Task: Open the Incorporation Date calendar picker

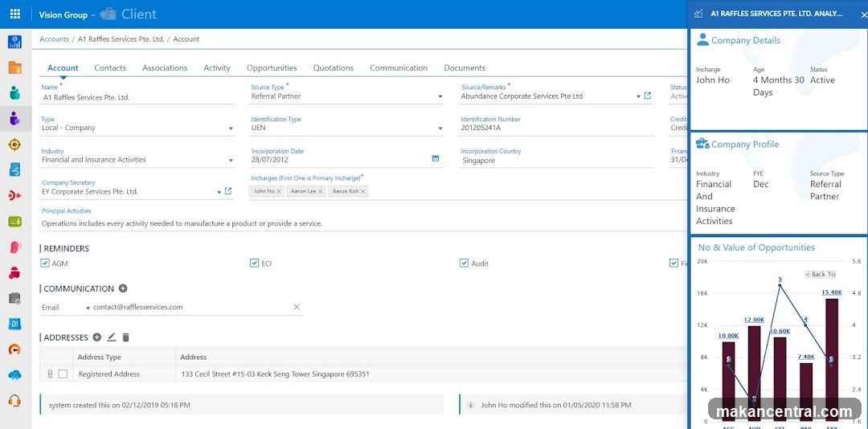Action: (x=435, y=158)
